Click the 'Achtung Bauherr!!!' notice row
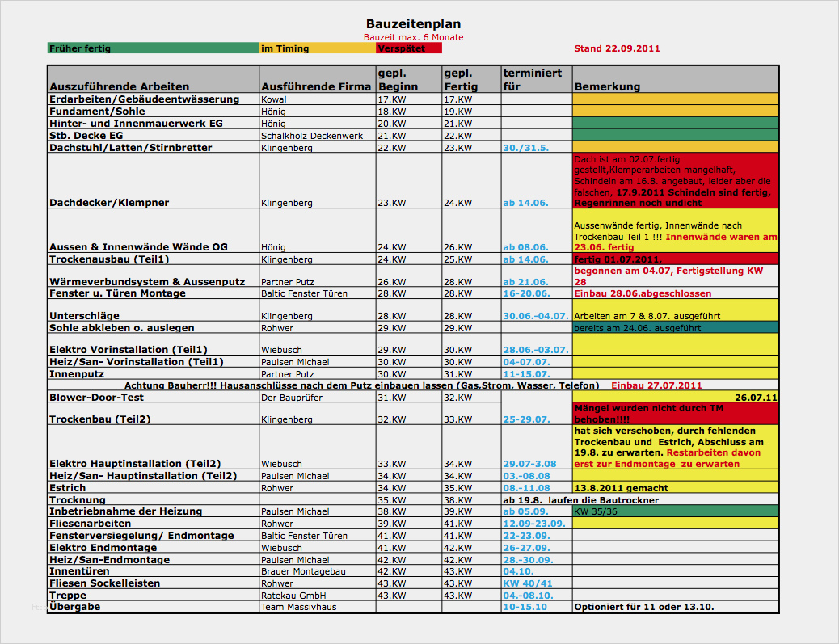The image size is (839, 644). click(413, 385)
